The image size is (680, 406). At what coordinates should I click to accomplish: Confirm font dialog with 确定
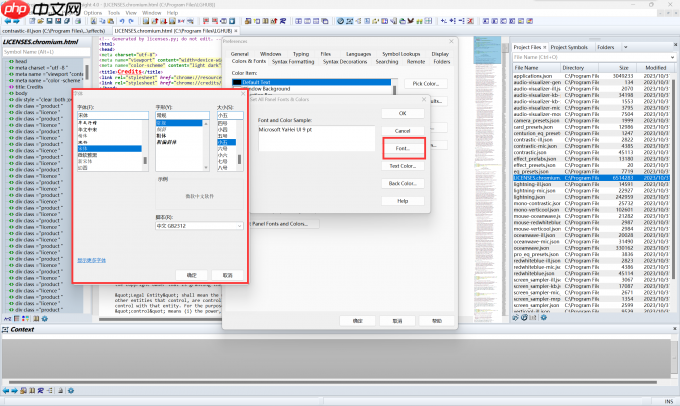tap(192, 274)
